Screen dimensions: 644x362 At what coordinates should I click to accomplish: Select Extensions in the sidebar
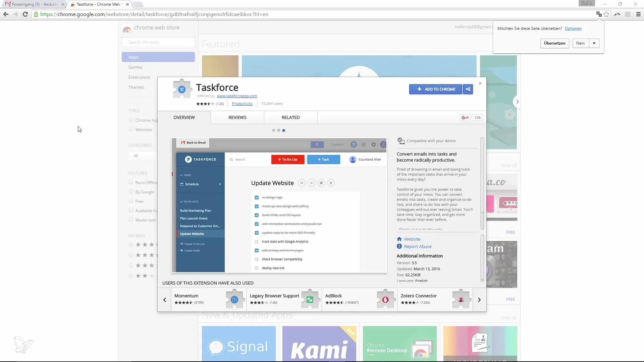click(x=139, y=77)
